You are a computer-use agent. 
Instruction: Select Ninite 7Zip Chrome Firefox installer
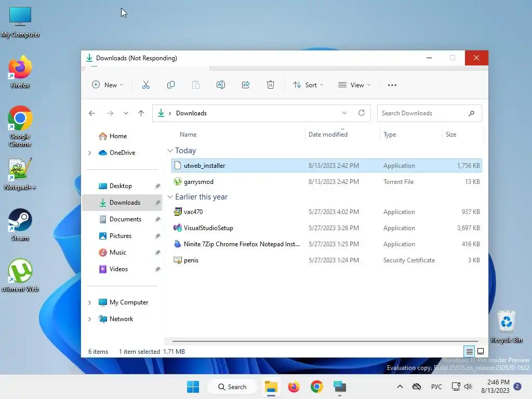(x=327, y=244)
